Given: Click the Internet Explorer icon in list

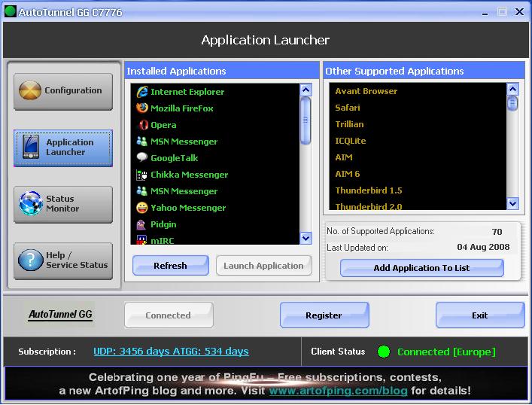Looking at the screenshot, I should click(x=142, y=92).
